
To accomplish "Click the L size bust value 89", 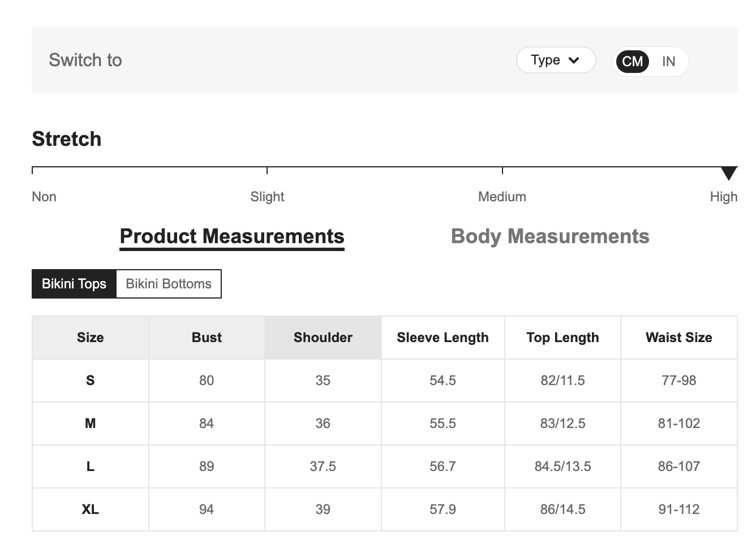I will click(x=207, y=466).
